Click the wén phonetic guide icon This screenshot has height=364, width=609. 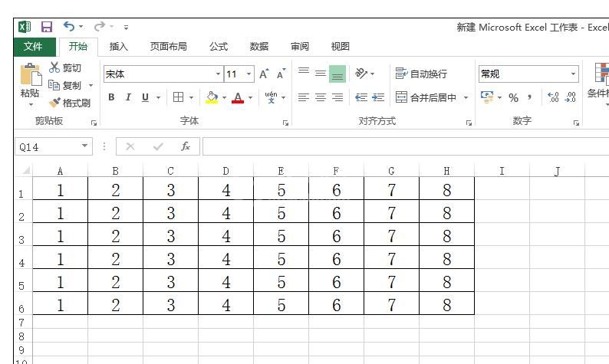click(x=271, y=97)
